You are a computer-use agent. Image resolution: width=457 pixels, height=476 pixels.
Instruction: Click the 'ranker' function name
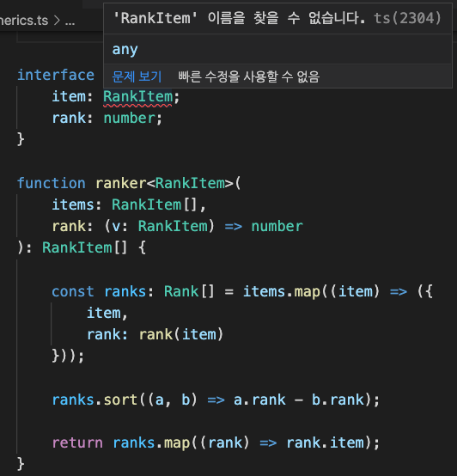[121, 183]
